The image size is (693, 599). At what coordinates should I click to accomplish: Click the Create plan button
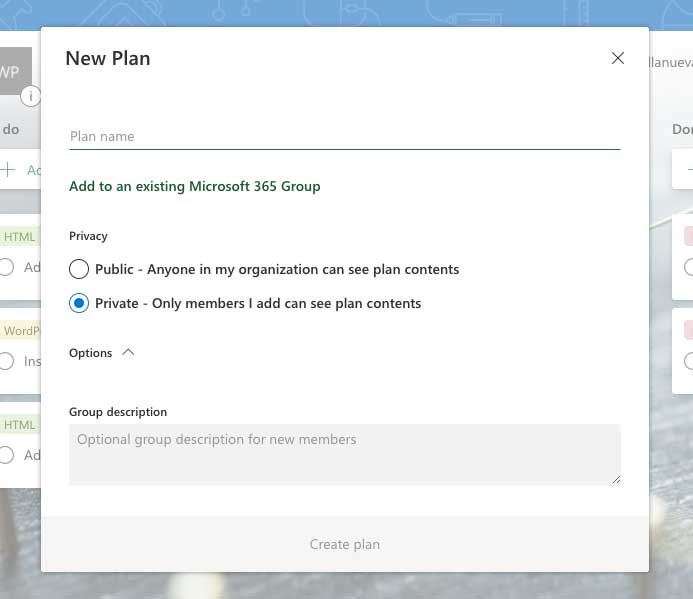[x=344, y=545]
